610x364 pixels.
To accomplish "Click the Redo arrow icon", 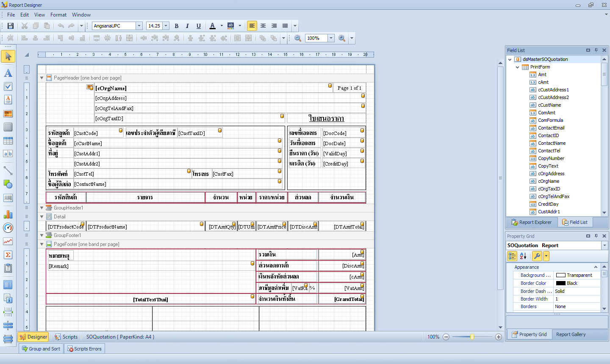I will click(x=72, y=26).
